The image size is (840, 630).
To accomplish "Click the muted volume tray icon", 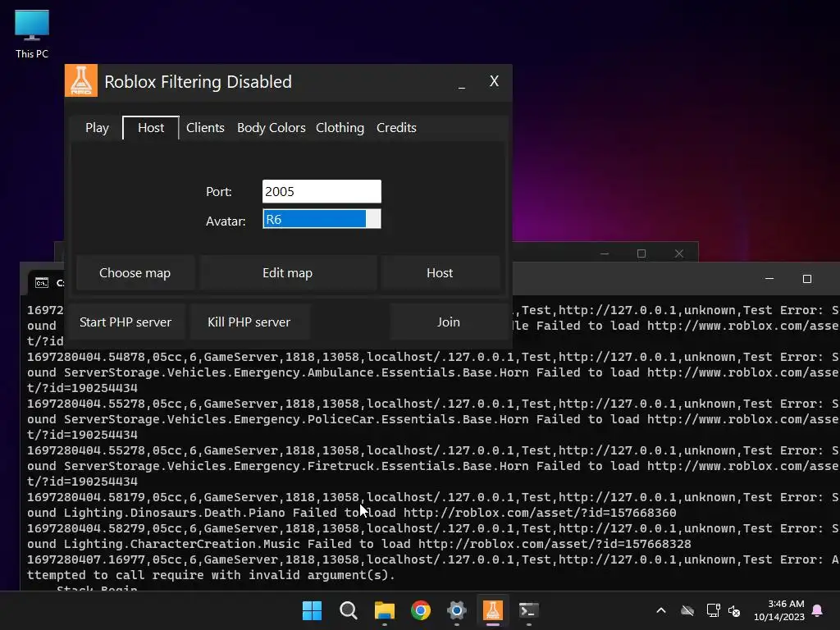I will click(x=734, y=610).
